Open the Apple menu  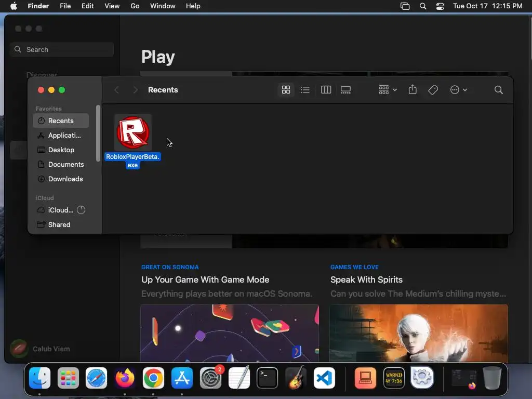[14, 6]
